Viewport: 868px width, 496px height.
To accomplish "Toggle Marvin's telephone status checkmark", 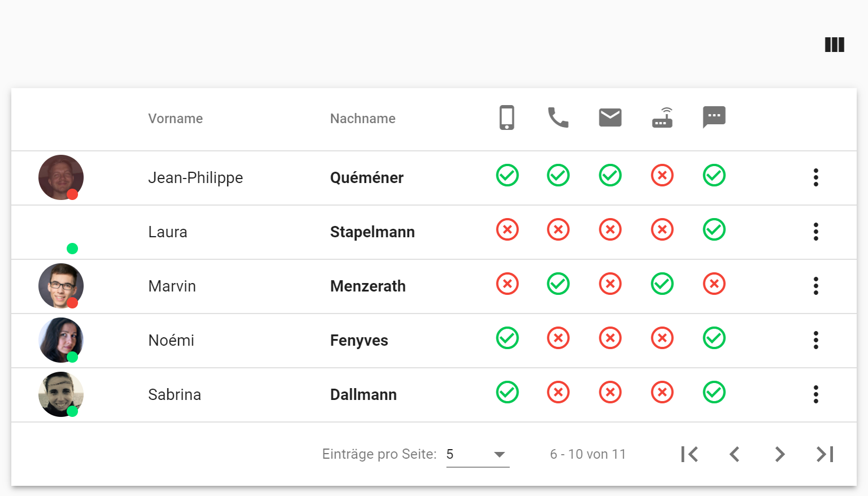I will [x=558, y=284].
